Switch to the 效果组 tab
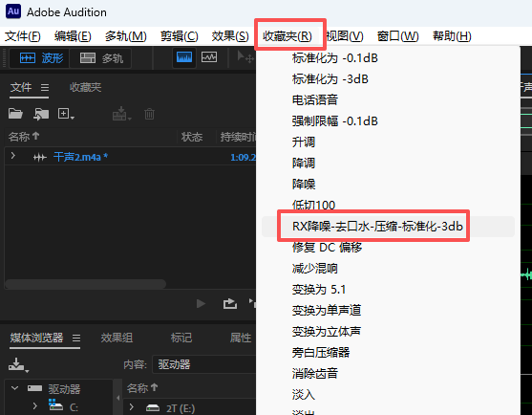 [117, 338]
